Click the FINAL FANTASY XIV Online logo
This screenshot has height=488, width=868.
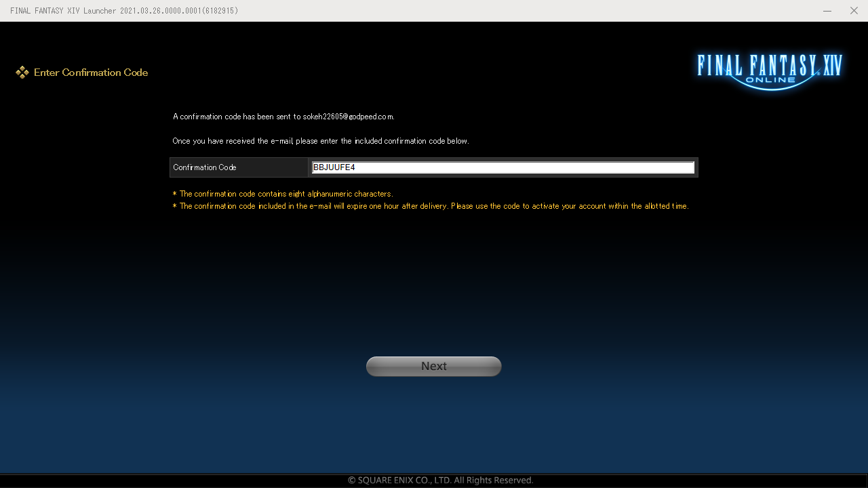pos(770,68)
